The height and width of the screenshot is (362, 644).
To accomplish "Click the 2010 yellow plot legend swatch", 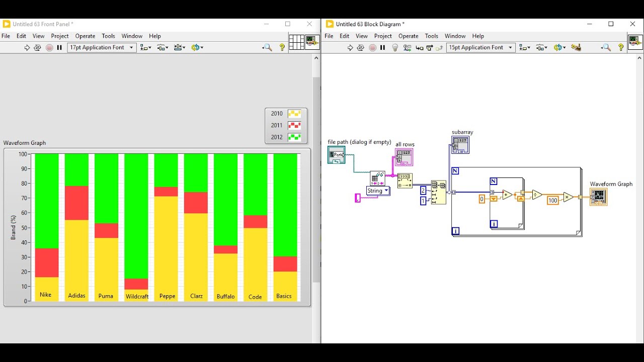I will coord(294,114).
